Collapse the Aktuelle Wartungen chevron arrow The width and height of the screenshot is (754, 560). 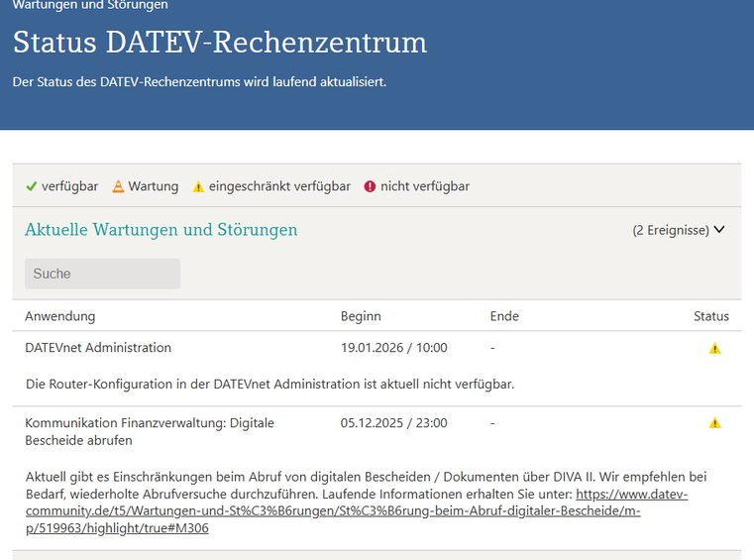pyautogui.click(x=719, y=230)
